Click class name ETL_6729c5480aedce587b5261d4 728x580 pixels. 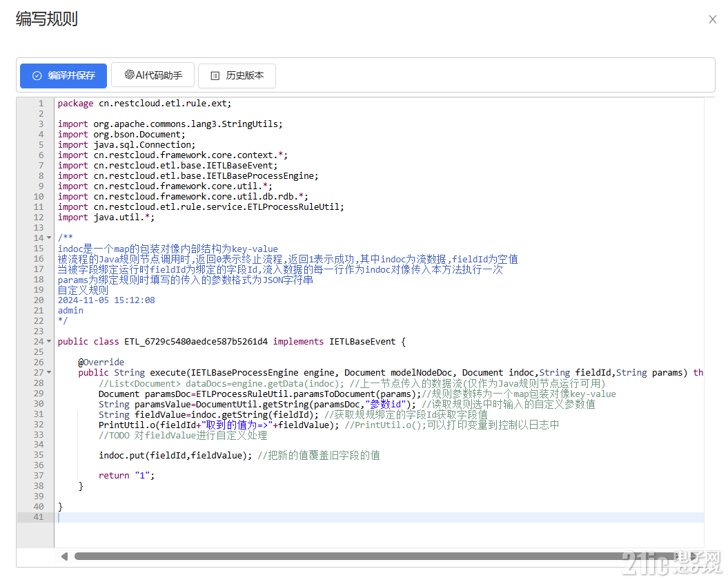click(x=196, y=342)
